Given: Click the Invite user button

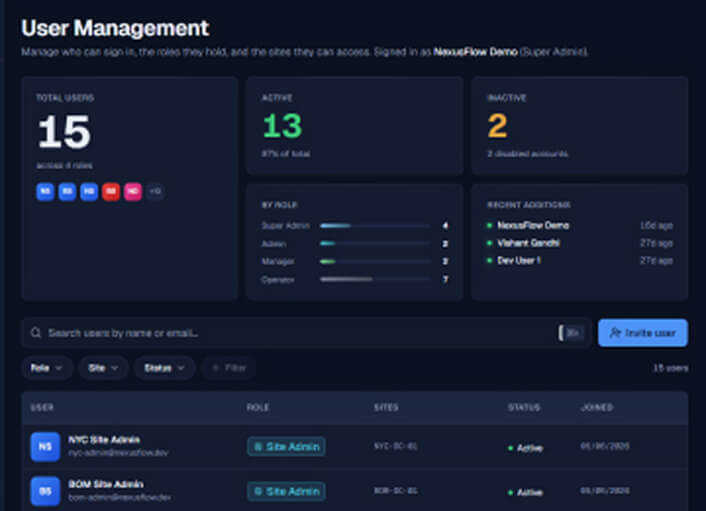Looking at the screenshot, I should click(643, 333).
